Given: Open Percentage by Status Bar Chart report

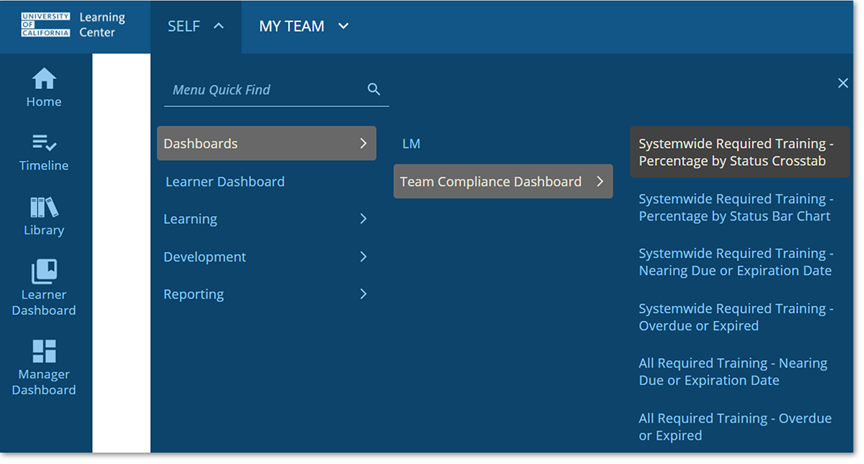Looking at the screenshot, I should coord(736,207).
